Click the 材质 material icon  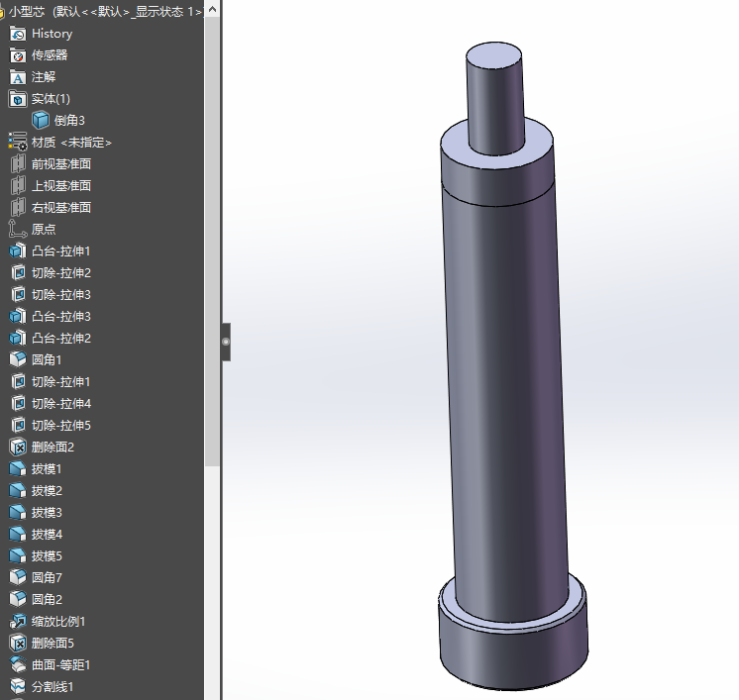click(x=18, y=143)
